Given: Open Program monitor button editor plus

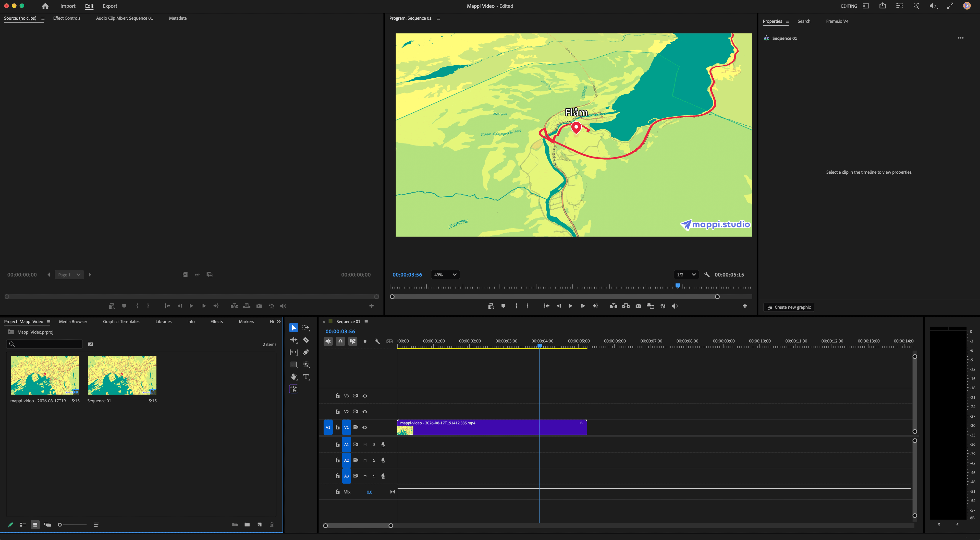Looking at the screenshot, I should tap(744, 306).
